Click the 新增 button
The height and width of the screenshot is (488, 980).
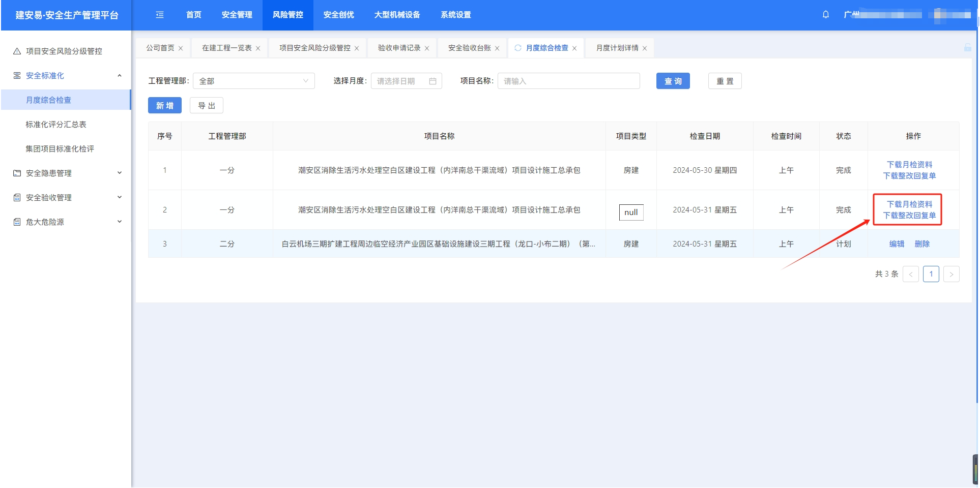(x=164, y=106)
